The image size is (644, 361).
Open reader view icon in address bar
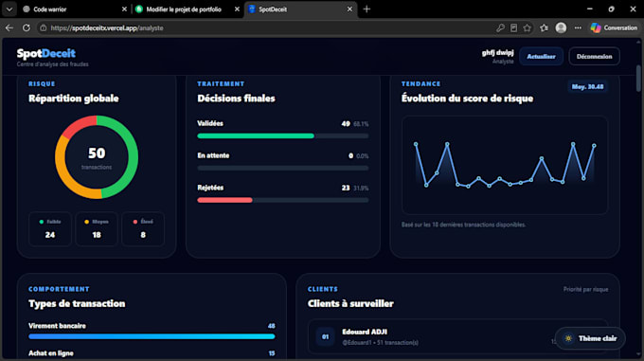tap(514, 27)
